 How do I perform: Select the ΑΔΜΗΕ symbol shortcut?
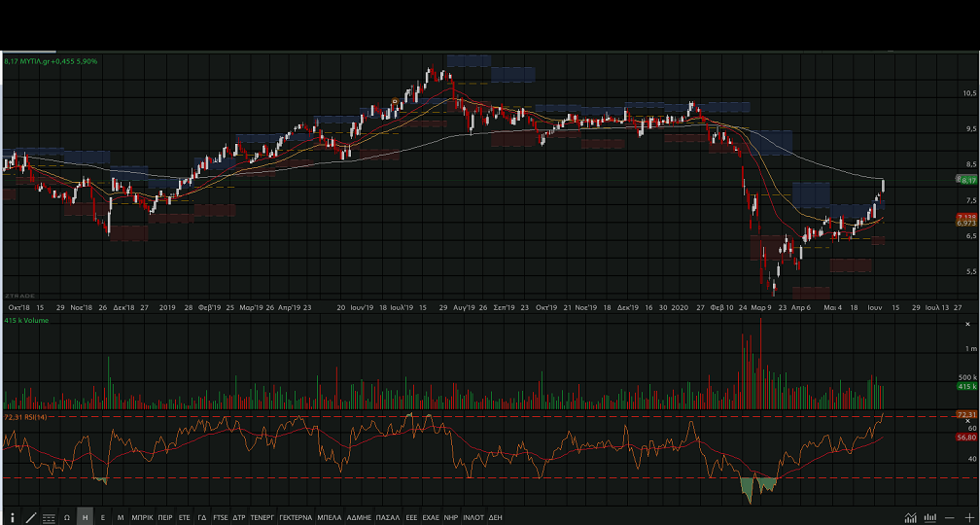pyautogui.click(x=359, y=518)
